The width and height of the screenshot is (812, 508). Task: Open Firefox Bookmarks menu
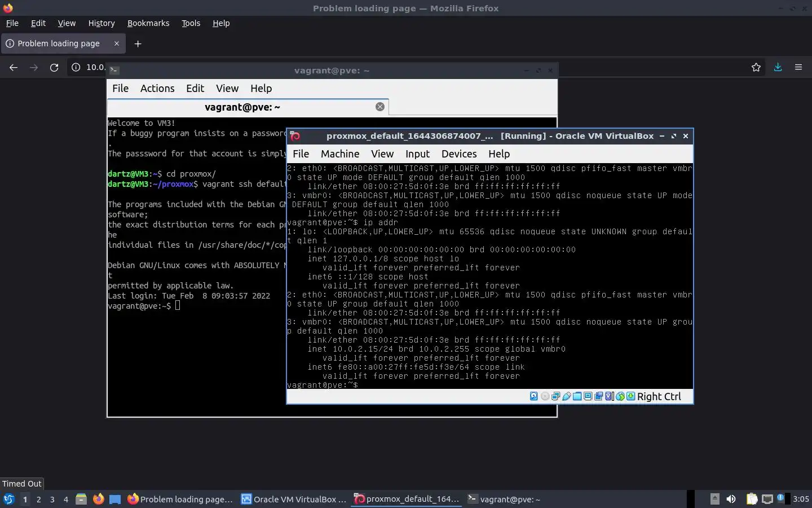tap(148, 23)
